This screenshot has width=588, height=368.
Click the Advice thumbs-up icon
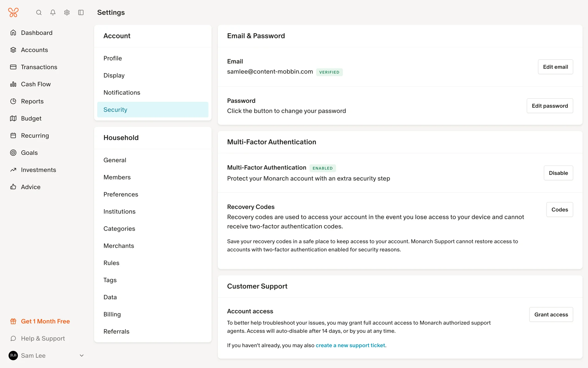click(x=13, y=187)
